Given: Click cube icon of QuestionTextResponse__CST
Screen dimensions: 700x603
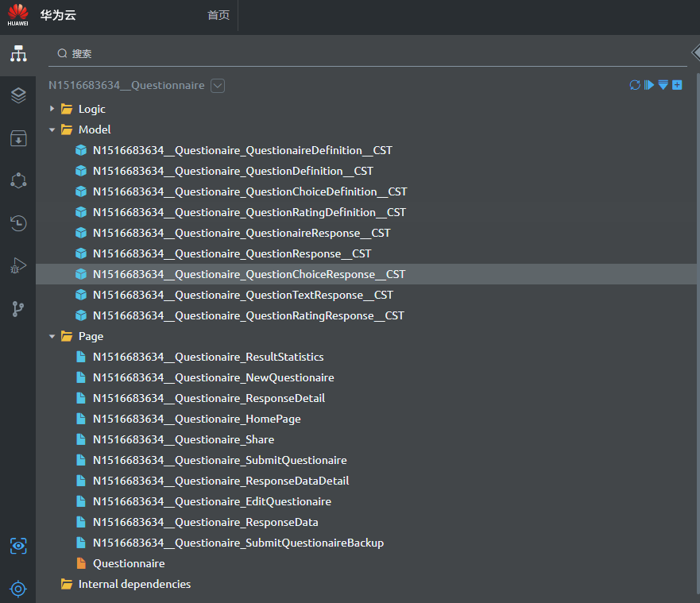Looking at the screenshot, I should tap(81, 295).
